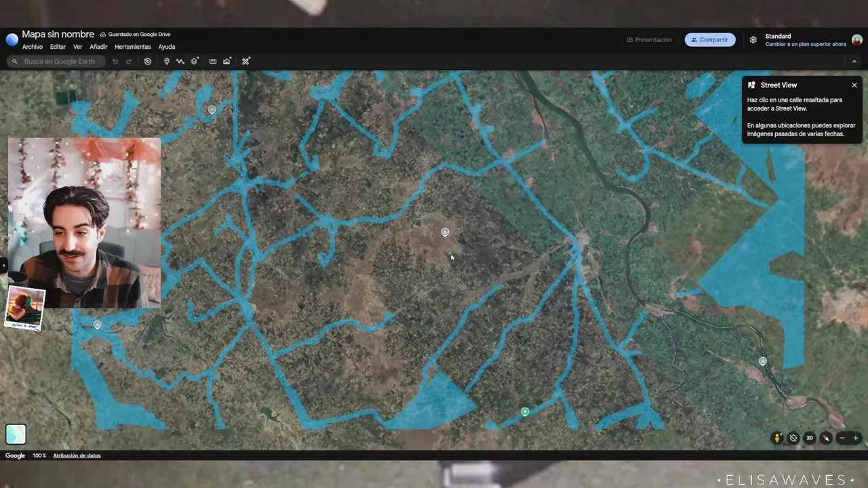Zoom in with the plus button
This screenshot has width=868, height=488.
coord(856,438)
